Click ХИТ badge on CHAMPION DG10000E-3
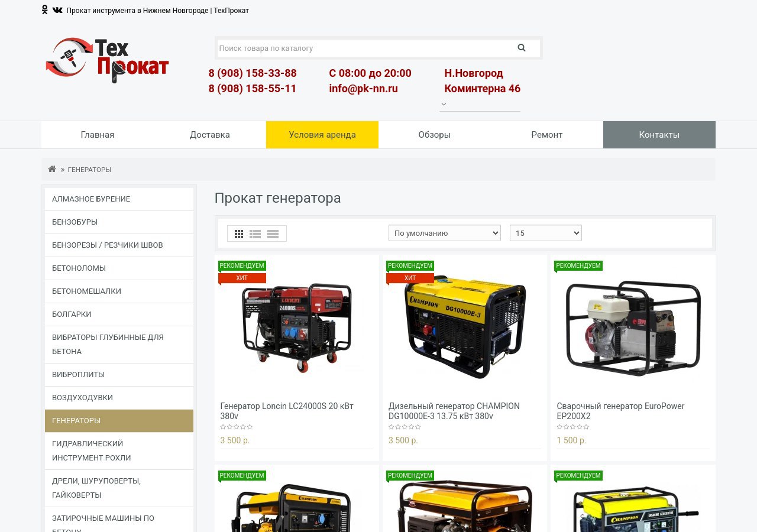 tap(410, 278)
